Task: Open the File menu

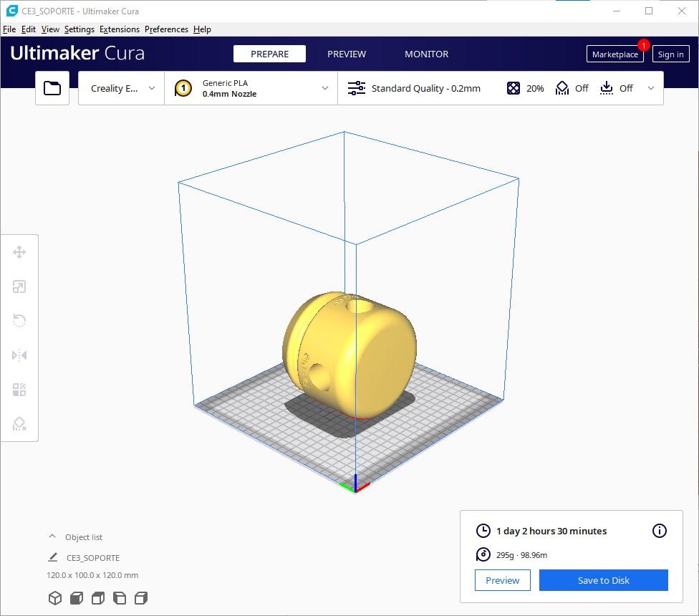Action: click(x=9, y=29)
